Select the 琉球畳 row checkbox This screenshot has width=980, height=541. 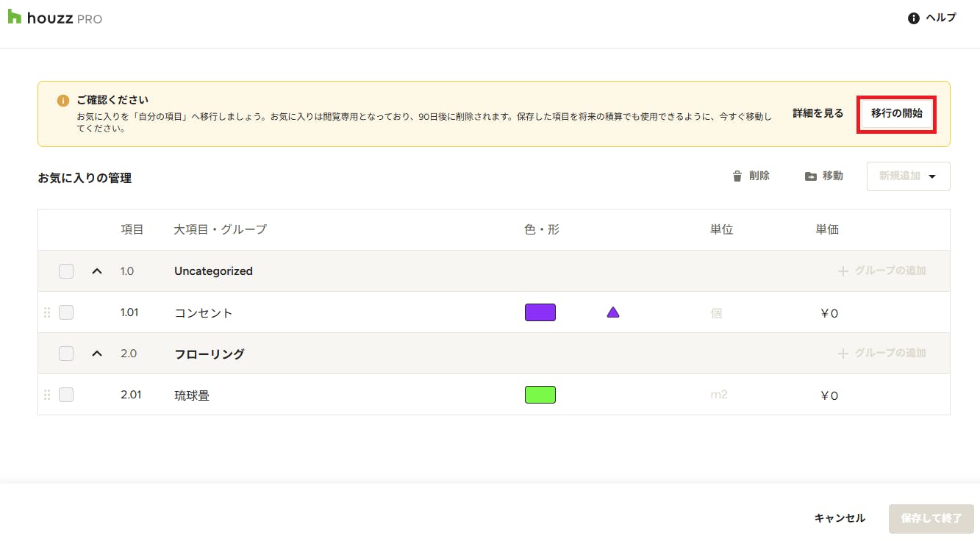66,395
